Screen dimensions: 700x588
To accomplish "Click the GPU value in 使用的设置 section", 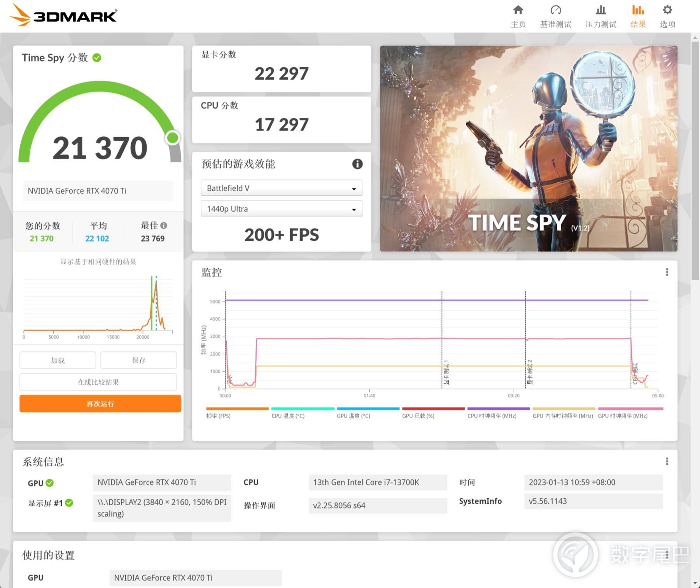I will point(196,578).
